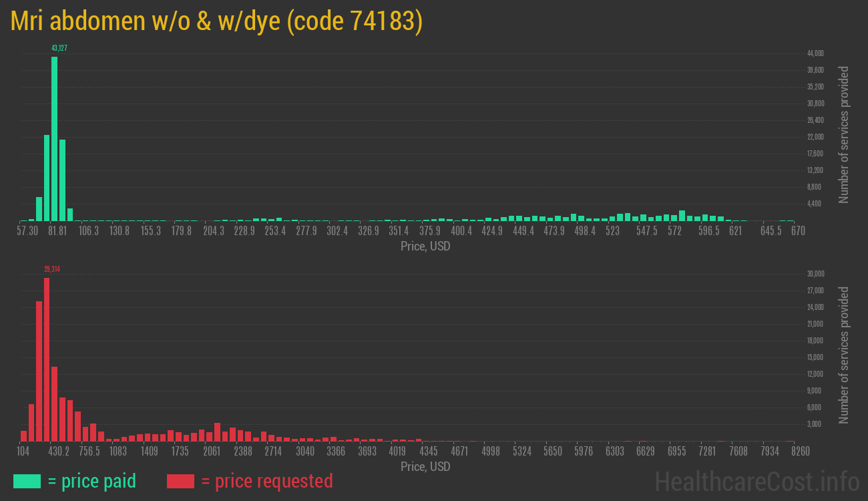Click the 572 tick on the green chart axis
Screen dimensions: 868x501
coord(674,231)
